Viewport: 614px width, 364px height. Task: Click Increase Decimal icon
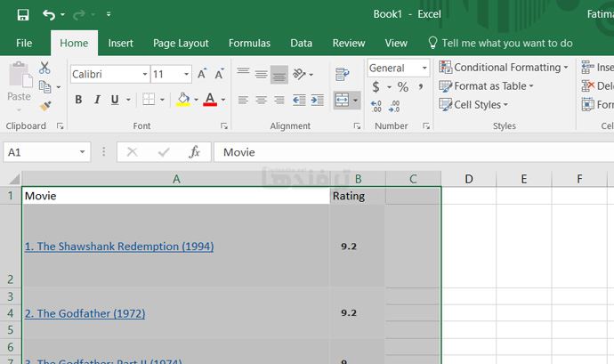click(376, 106)
